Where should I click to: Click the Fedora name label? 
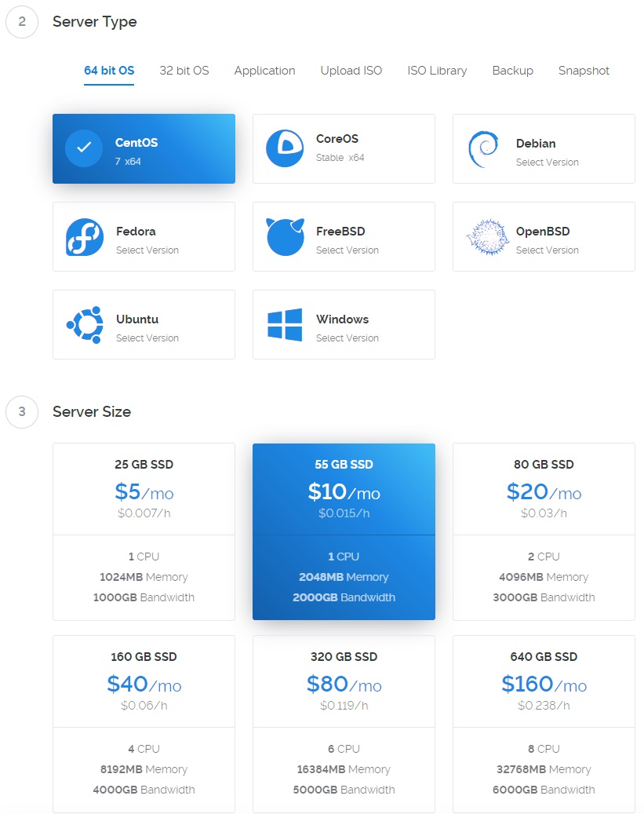(136, 231)
